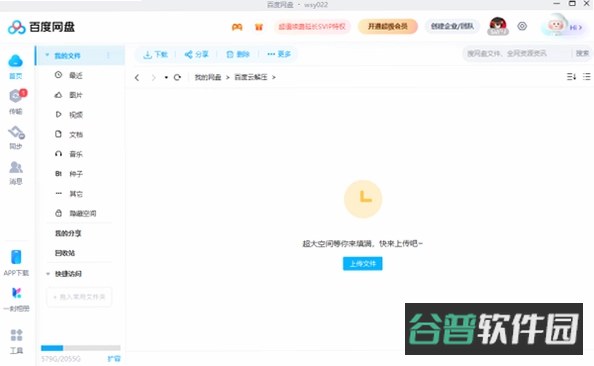This screenshot has height=366, width=594.
Task: Open 回收站 recycle bin
Action: coord(65,253)
